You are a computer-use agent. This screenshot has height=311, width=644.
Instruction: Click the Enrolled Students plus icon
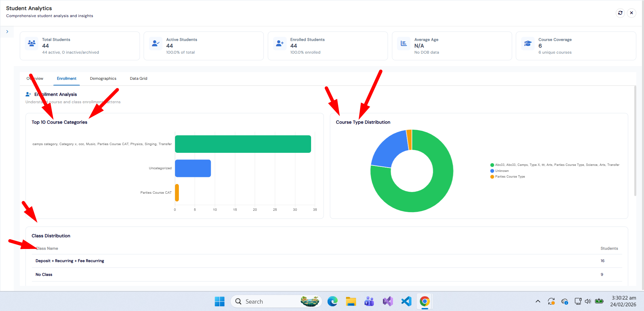click(280, 43)
